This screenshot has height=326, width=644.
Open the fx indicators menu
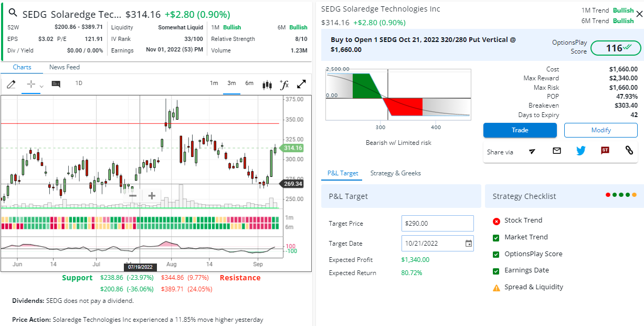(x=284, y=84)
